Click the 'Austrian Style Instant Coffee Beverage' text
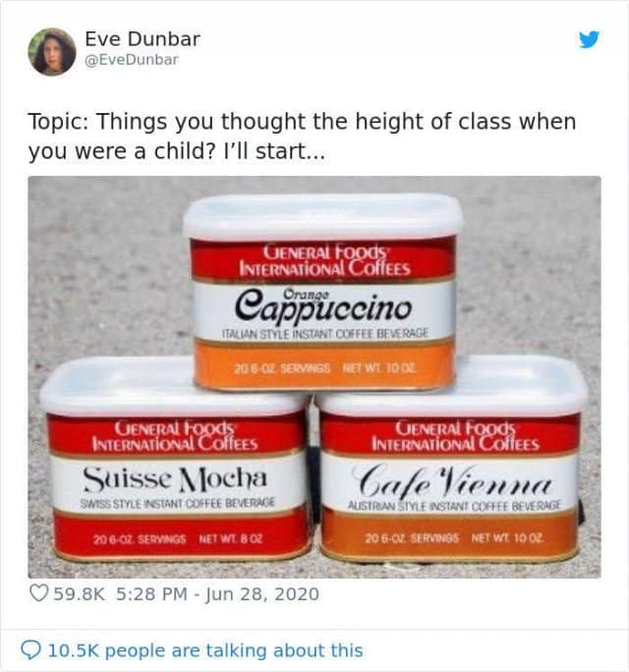 click(x=454, y=506)
